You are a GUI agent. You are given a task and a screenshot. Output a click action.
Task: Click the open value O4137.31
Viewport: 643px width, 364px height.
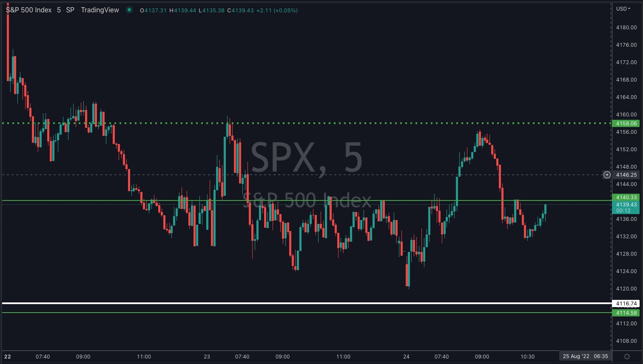(153, 10)
